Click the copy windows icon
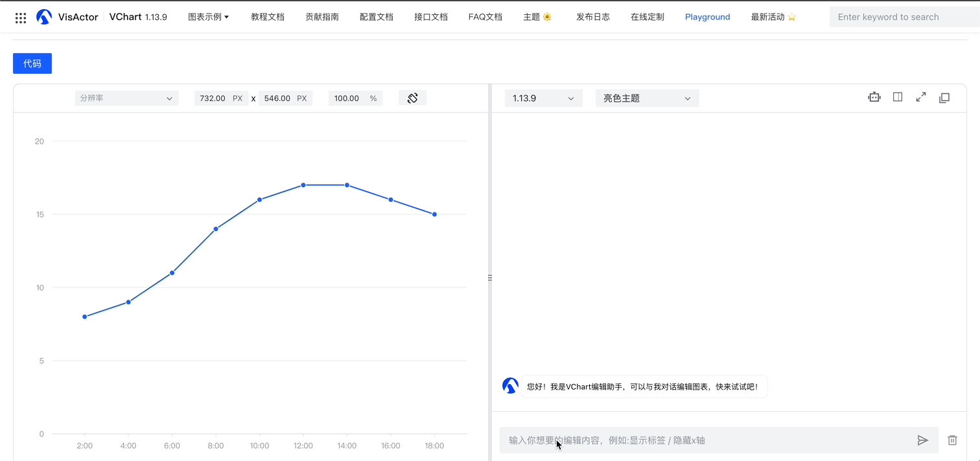The height and width of the screenshot is (461, 980). point(944,98)
